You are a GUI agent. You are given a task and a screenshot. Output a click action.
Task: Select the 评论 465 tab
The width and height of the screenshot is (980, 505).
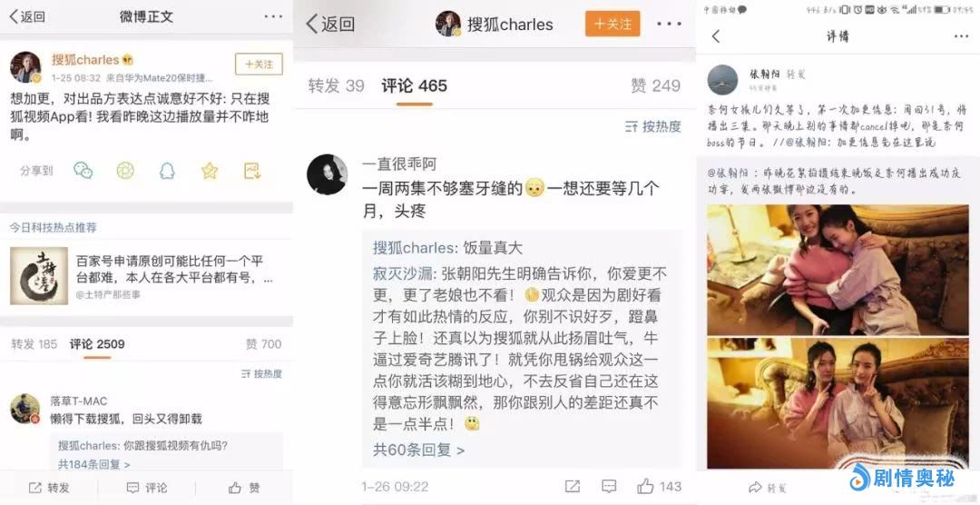click(415, 85)
